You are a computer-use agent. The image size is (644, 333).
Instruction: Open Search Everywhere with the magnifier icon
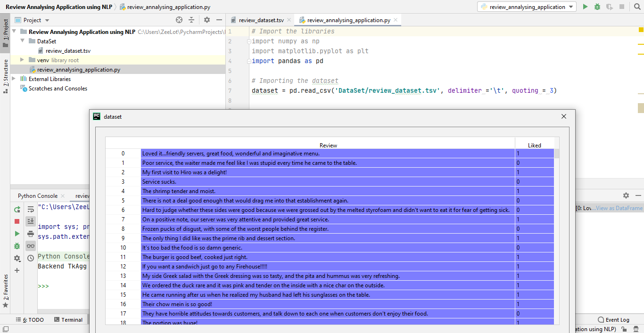click(637, 7)
